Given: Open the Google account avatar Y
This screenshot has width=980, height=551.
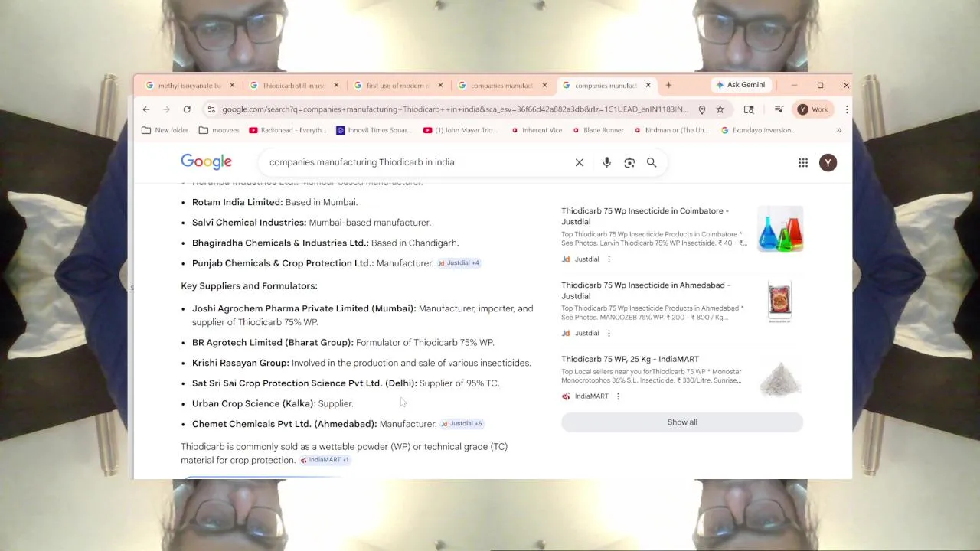Looking at the screenshot, I should tap(828, 162).
